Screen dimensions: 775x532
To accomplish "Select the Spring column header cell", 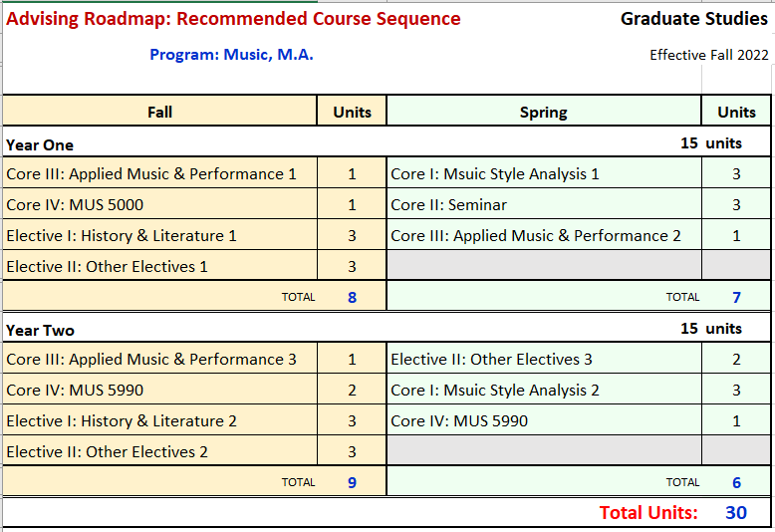I will point(543,113).
